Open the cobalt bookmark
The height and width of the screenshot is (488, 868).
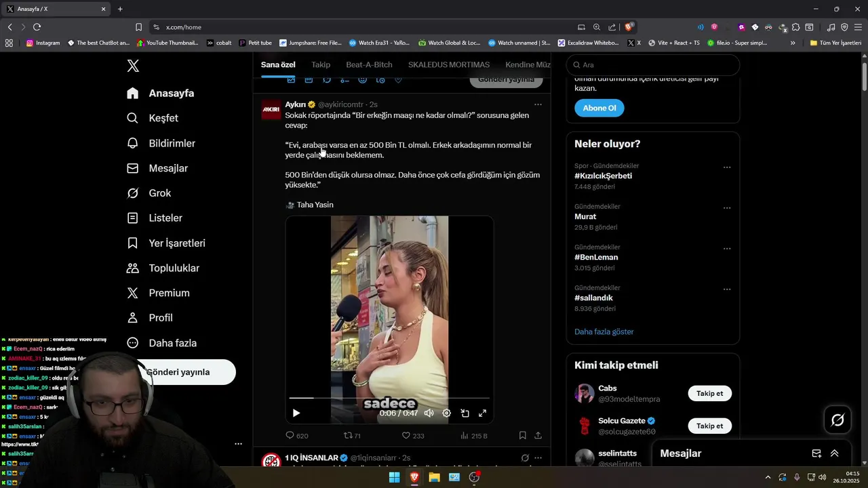pyautogui.click(x=219, y=43)
